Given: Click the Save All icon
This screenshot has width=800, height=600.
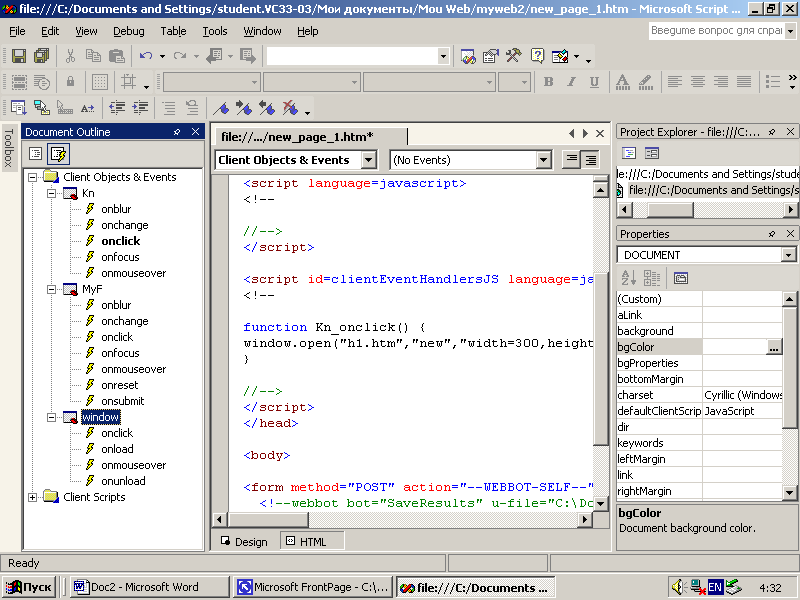Looking at the screenshot, I should coord(42,56).
